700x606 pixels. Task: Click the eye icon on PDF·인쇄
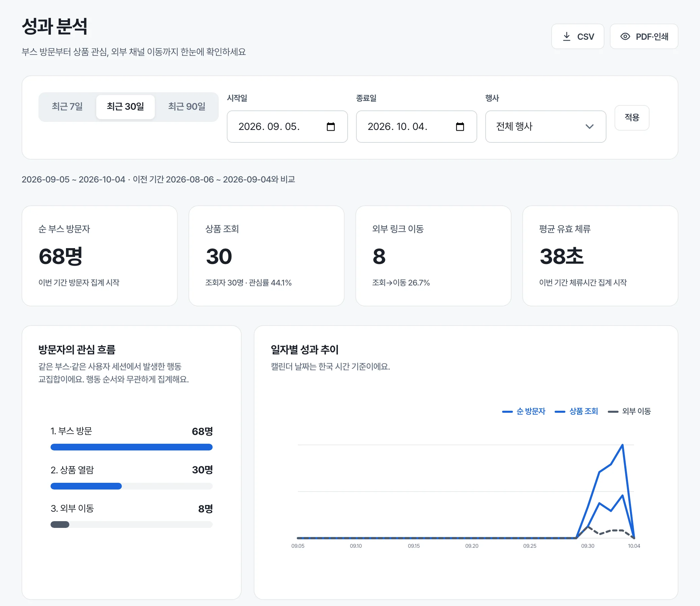[x=625, y=36]
